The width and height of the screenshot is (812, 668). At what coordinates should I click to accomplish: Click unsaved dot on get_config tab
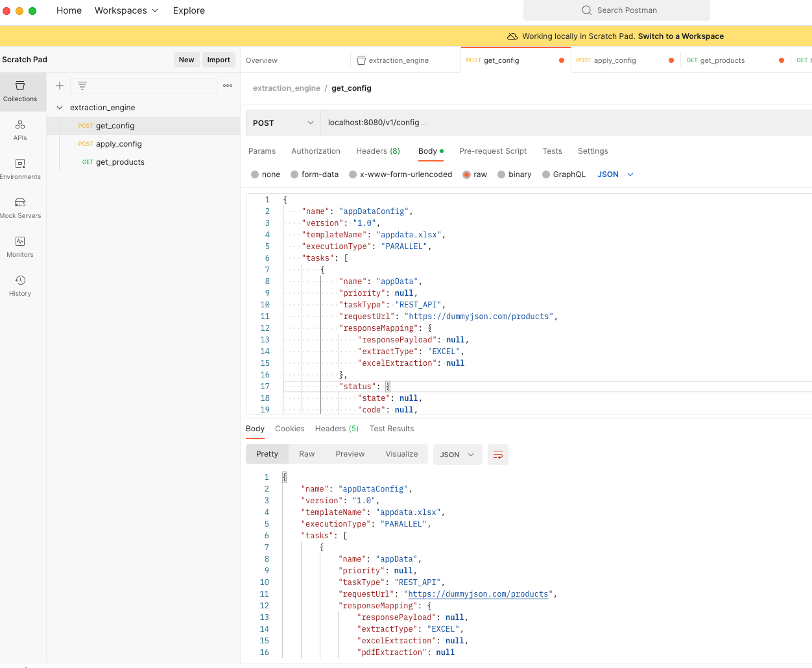pyautogui.click(x=562, y=60)
